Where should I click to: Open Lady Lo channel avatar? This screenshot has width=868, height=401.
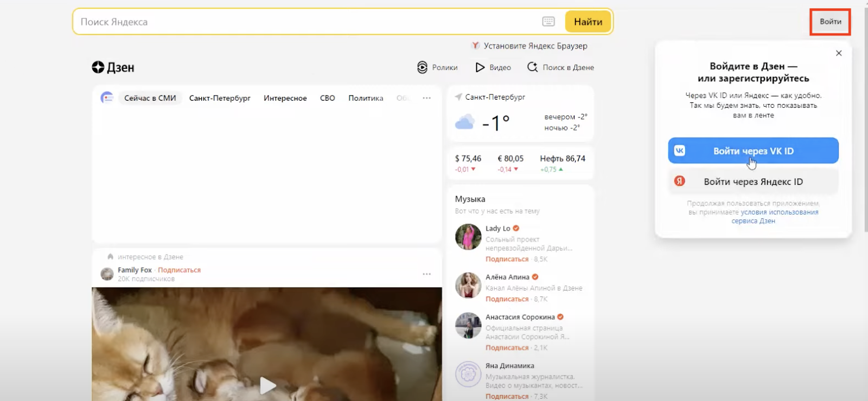coord(468,237)
